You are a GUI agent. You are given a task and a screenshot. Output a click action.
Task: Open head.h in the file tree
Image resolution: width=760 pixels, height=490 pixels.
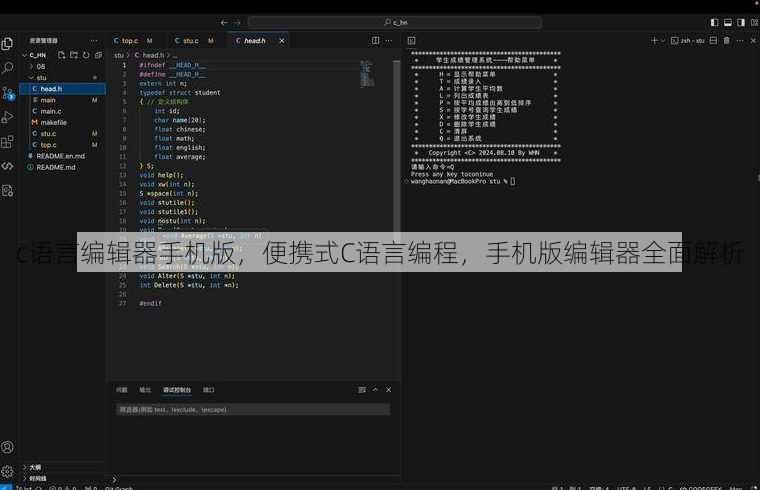click(63, 89)
